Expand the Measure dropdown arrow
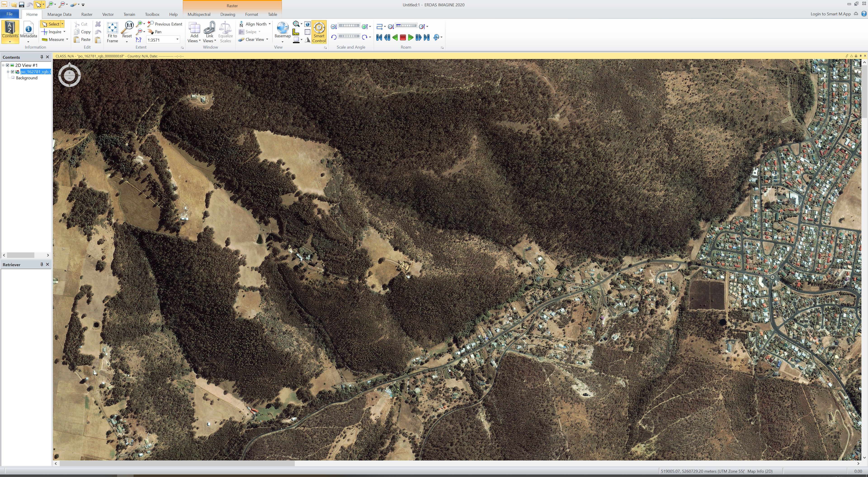This screenshot has width=868, height=477. [x=67, y=39]
